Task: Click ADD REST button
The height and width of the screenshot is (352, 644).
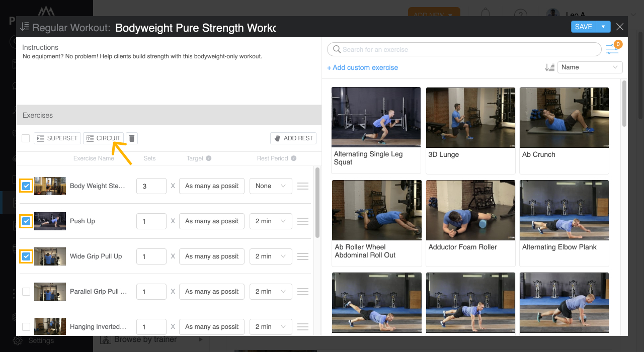Action: point(293,138)
